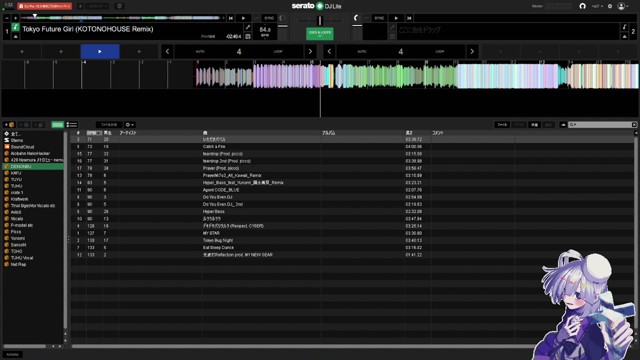
Task: Halve the deck 2 loop length
Action: pos(329,51)
